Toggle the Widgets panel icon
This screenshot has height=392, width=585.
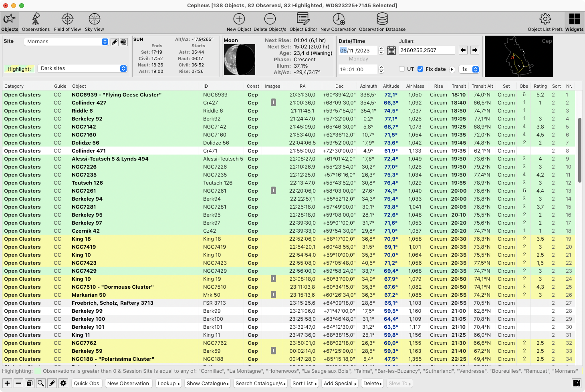click(574, 22)
